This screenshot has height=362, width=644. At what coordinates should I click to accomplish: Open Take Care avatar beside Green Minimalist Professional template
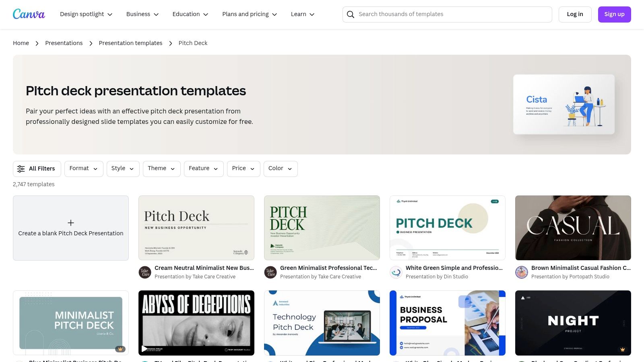(x=270, y=272)
